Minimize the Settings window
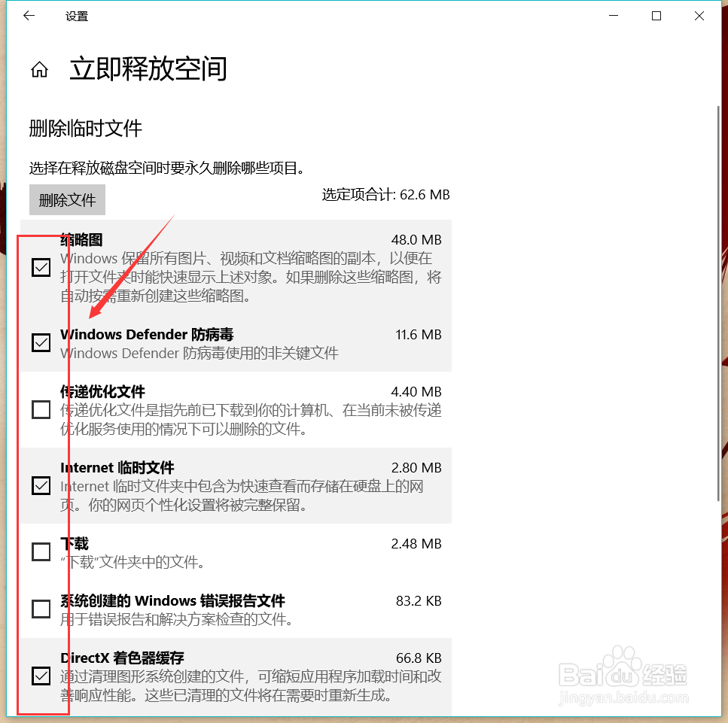Viewport: 728px width, 723px height. (613, 15)
